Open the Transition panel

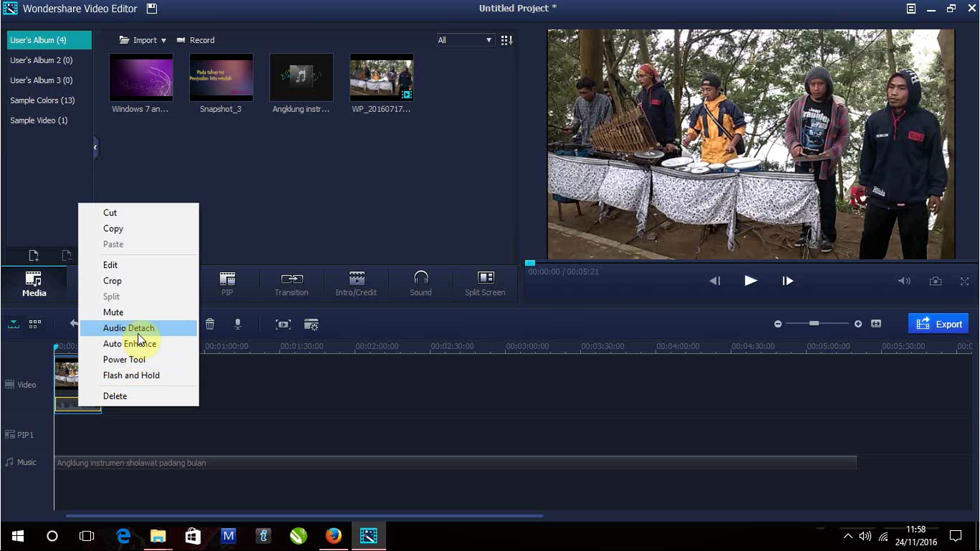pyautogui.click(x=291, y=283)
